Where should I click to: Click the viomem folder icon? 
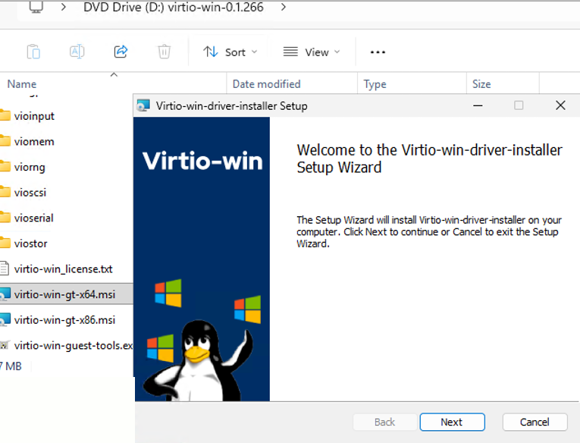tap(5, 141)
